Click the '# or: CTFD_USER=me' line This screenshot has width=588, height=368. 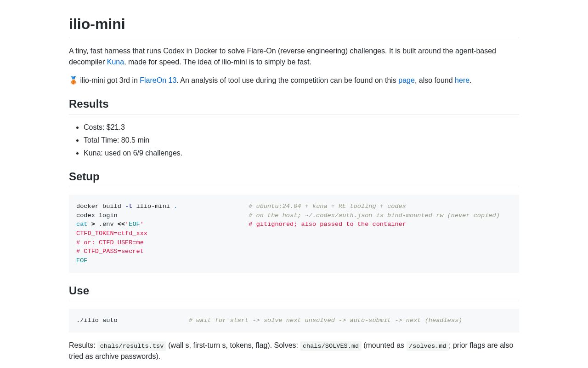(110, 243)
